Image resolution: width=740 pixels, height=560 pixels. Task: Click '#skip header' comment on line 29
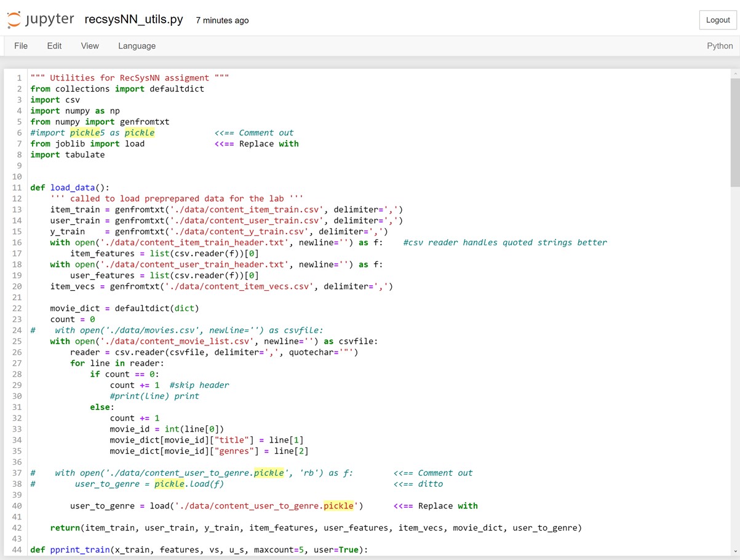point(199,385)
